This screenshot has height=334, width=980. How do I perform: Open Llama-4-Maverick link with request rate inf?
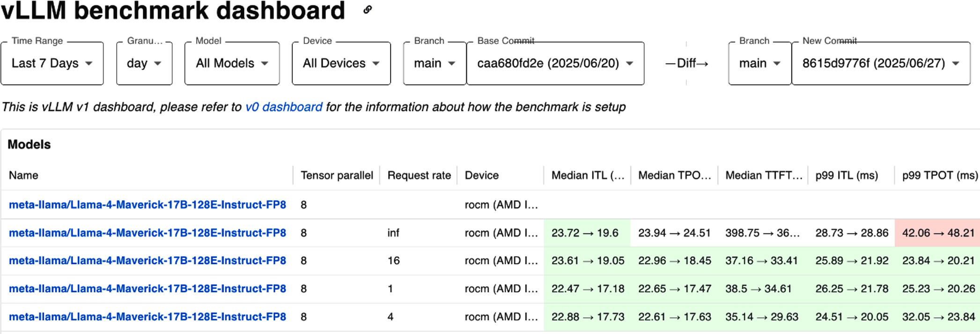[x=147, y=232]
